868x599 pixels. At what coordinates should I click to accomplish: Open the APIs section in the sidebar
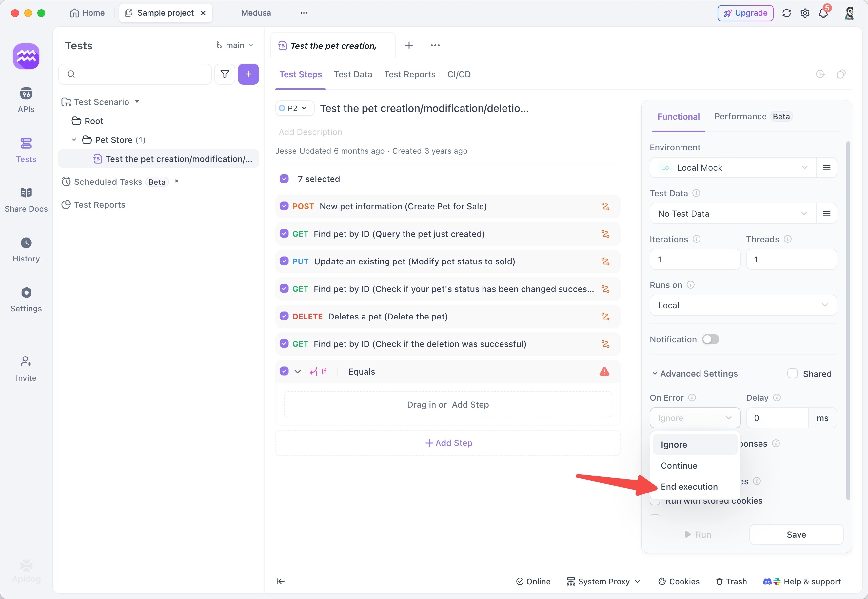click(x=26, y=100)
